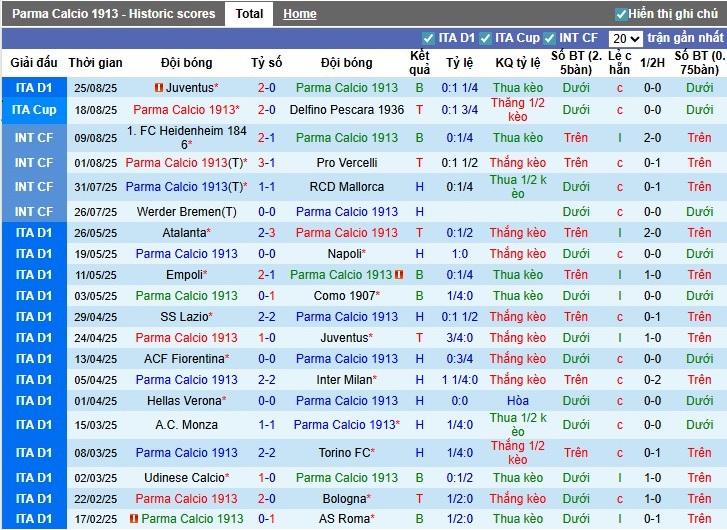Click the 3/4:0 odds in 24/04/25 row

pos(459,338)
